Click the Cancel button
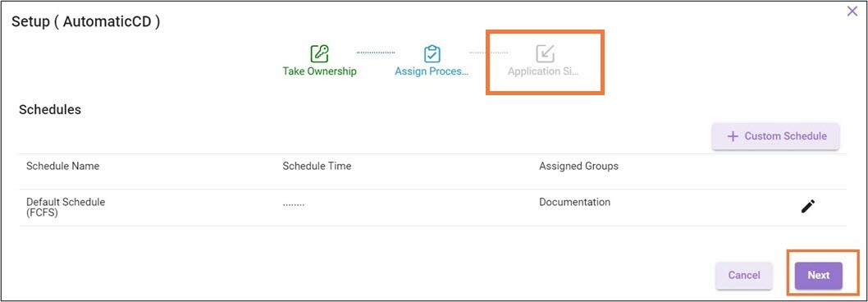 click(744, 276)
